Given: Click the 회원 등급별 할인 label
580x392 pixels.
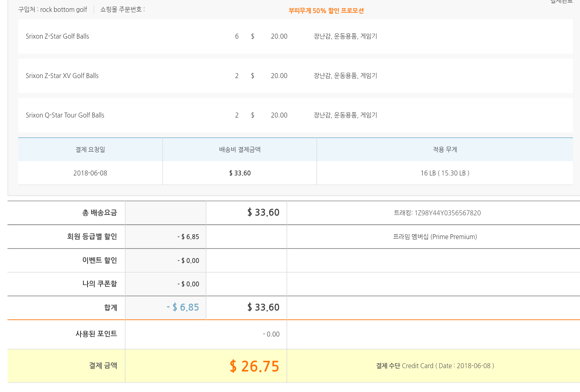Looking at the screenshot, I should 92,237.
